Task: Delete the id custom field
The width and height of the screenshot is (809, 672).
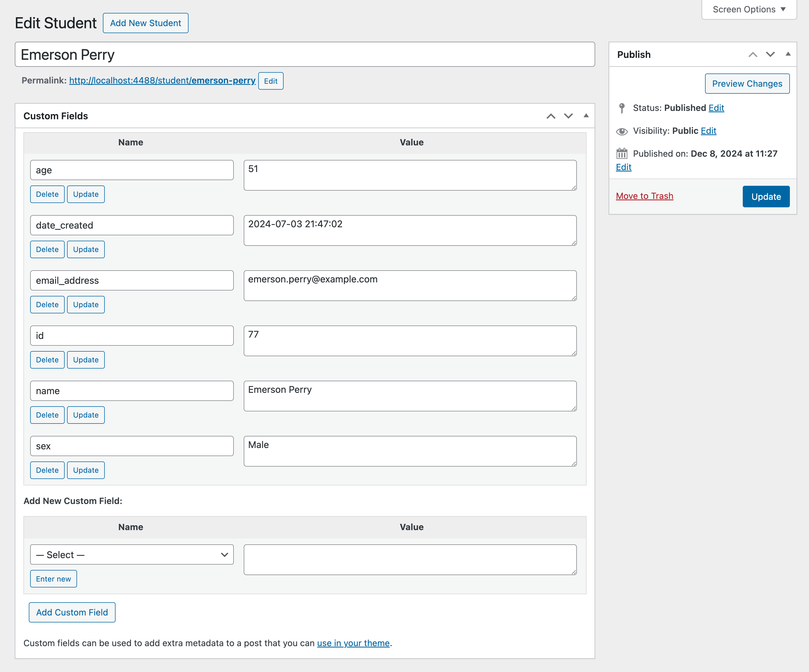Action: (x=47, y=360)
